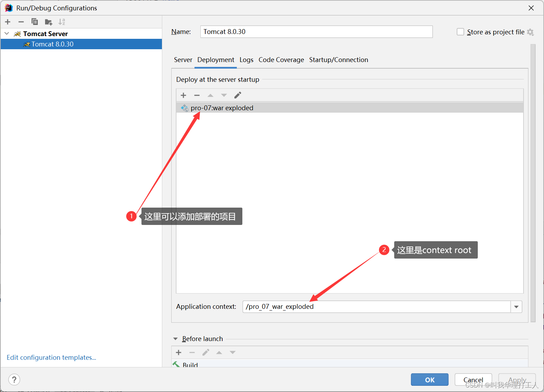Add a Before launch task
Viewport: 544px width, 392px height.
[x=179, y=352]
